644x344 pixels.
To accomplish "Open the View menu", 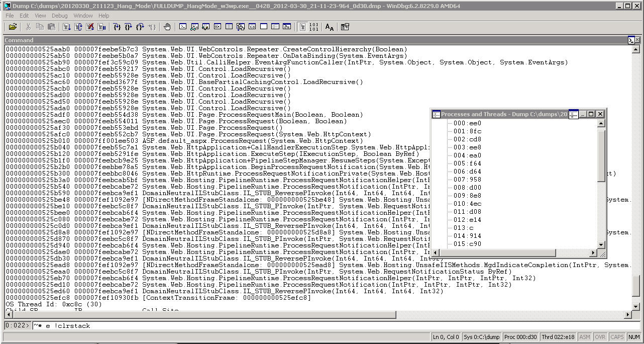I will 40,16.
